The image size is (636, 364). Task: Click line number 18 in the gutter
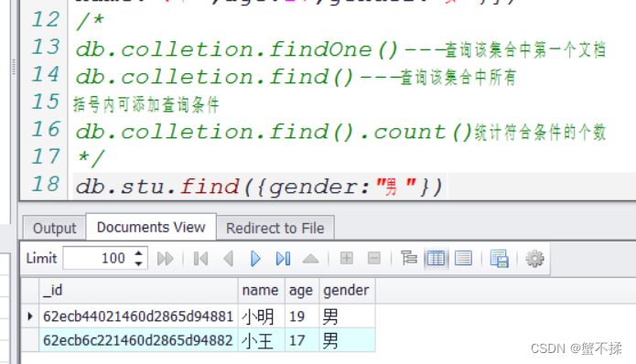[x=46, y=185]
